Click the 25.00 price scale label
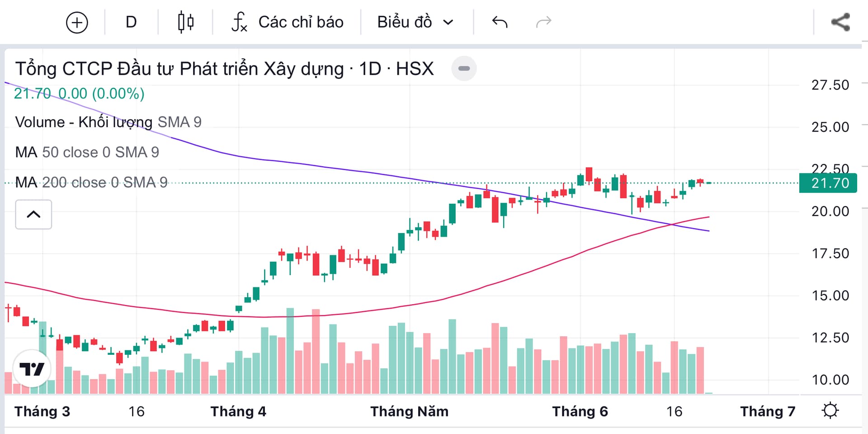The height and width of the screenshot is (434, 868). (x=830, y=127)
